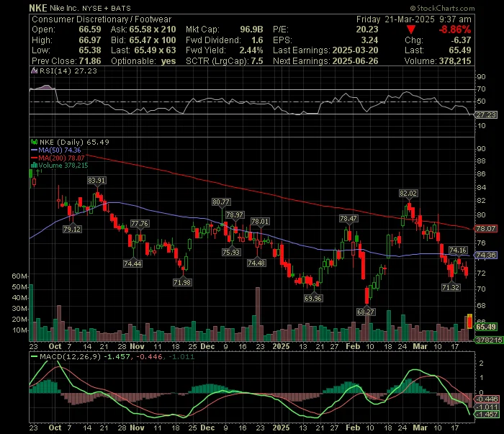Click the 68.27 low price label
Screen dimensions: 504x434
[x=366, y=312]
